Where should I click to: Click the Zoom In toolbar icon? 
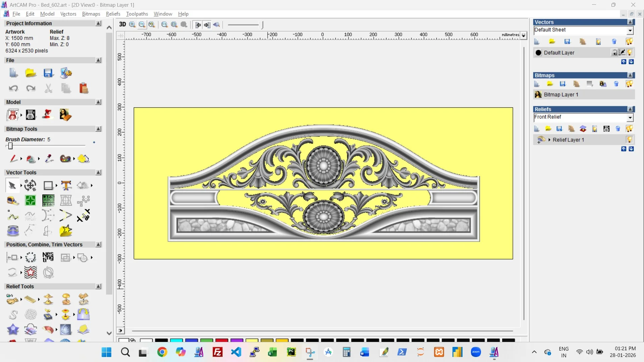click(x=132, y=24)
